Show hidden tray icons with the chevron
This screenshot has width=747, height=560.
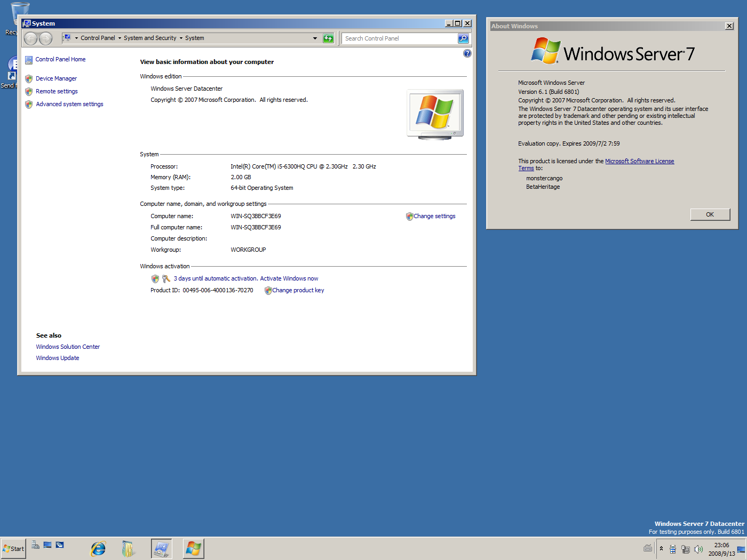point(661,549)
